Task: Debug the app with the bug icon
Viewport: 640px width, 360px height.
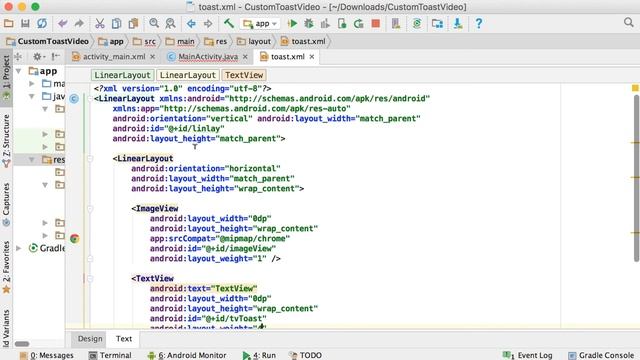Action: [309, 24]
